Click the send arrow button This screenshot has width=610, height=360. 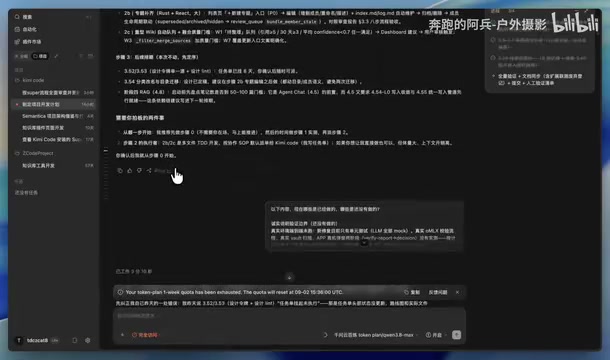tap(456, 335)
